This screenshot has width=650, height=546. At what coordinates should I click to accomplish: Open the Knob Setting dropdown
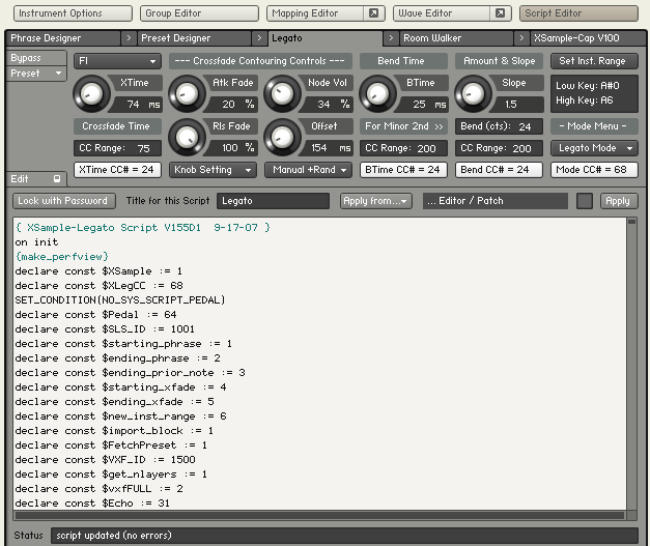[213, 170]
